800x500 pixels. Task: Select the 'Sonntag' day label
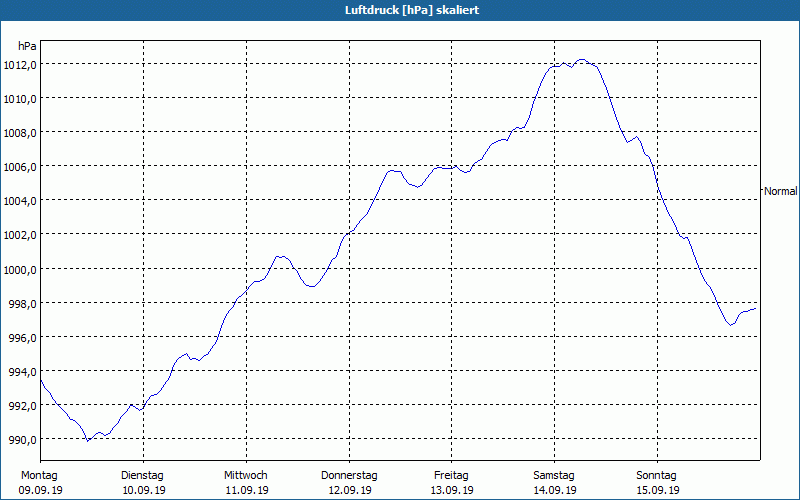(657, 476)
